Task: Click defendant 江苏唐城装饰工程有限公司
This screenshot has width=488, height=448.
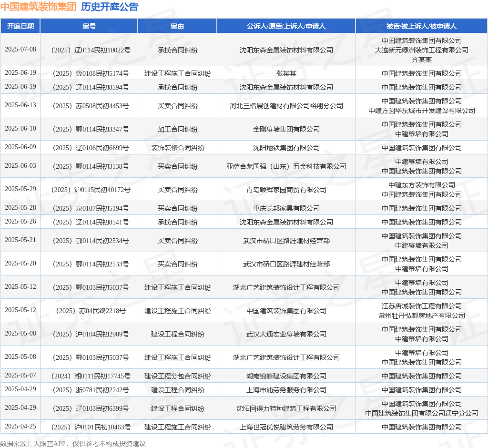Action: [422, 306]
